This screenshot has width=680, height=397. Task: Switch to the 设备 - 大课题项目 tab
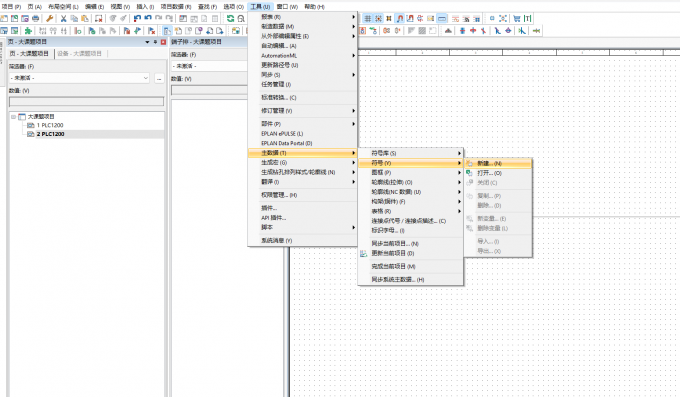tap(79, 53)
